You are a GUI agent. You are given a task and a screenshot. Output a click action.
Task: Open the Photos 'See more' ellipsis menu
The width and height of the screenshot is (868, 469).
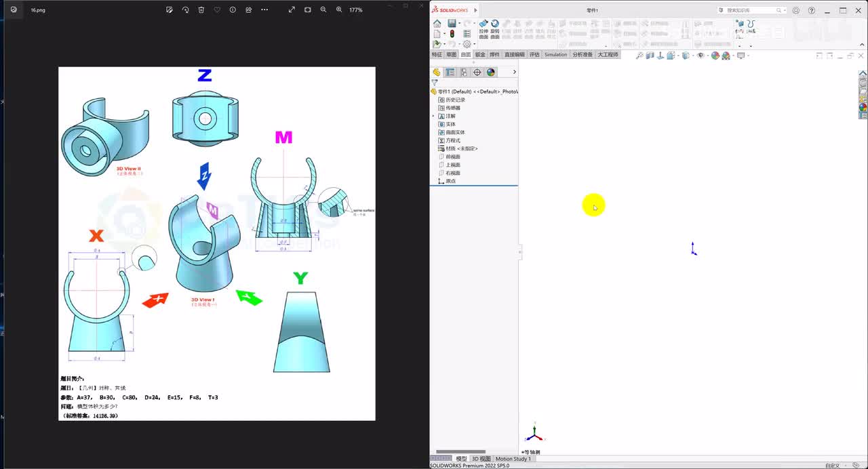coord(264,10)
